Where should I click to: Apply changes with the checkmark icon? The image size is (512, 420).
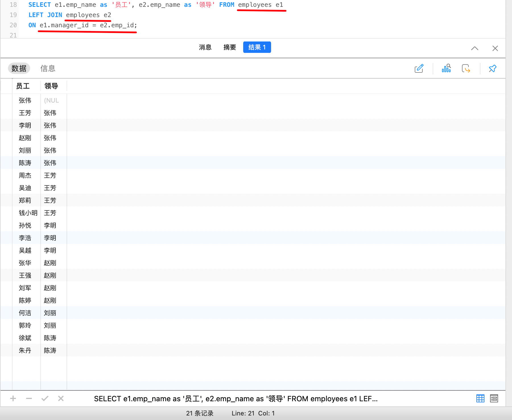coord(45,398)
